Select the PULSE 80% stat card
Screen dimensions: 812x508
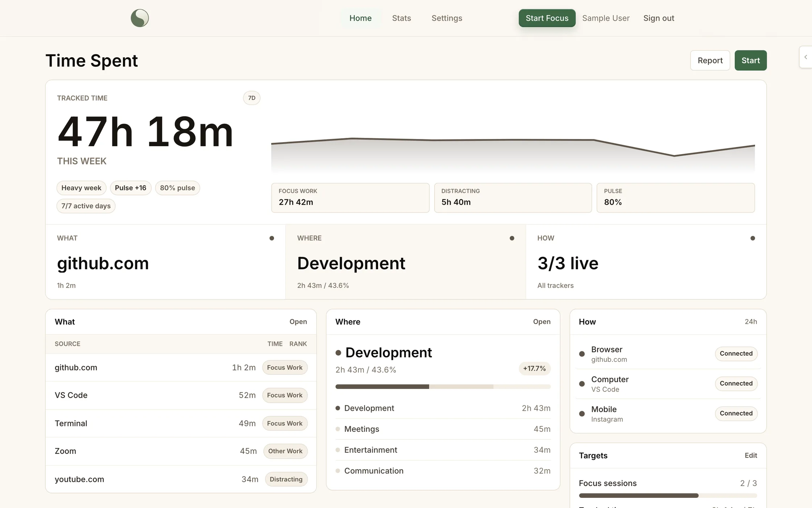676,198
